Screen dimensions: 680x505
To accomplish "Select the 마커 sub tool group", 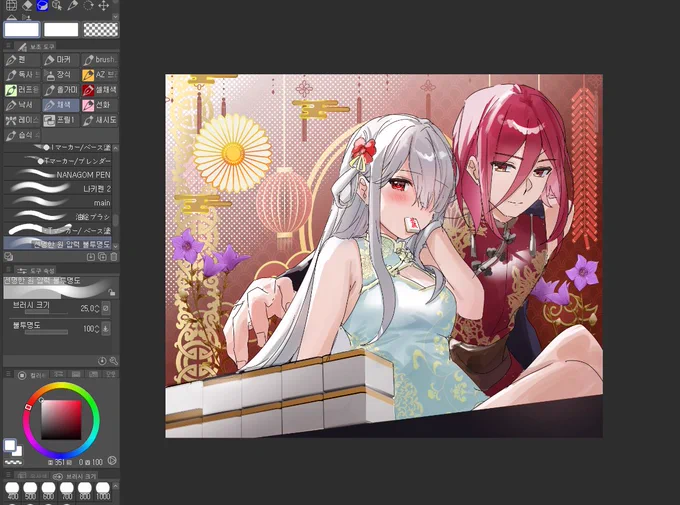I will tap(61, 59).
